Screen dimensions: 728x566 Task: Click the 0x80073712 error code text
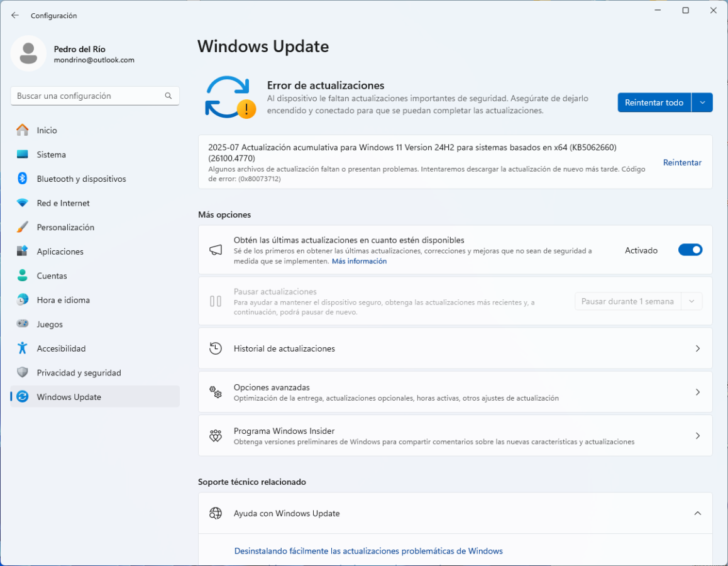(259, 179)
